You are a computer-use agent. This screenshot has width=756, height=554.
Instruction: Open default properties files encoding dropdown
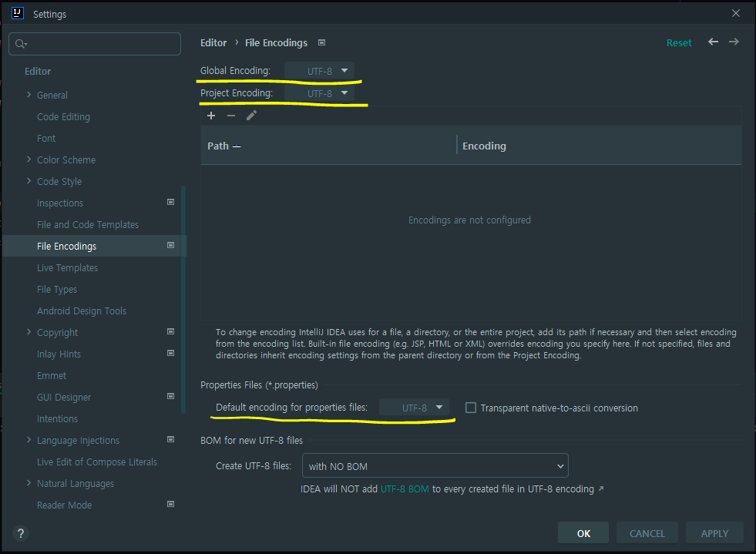click(414, 408)
